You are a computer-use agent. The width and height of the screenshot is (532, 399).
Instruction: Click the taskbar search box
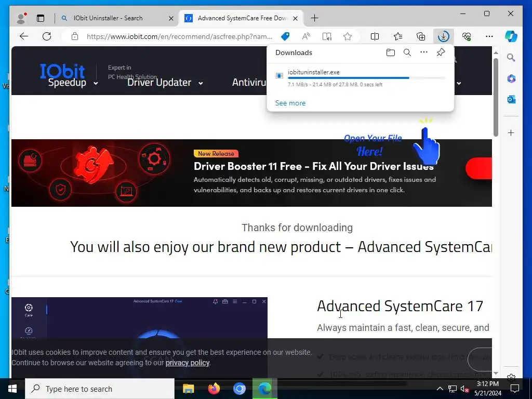coord(100,389)
